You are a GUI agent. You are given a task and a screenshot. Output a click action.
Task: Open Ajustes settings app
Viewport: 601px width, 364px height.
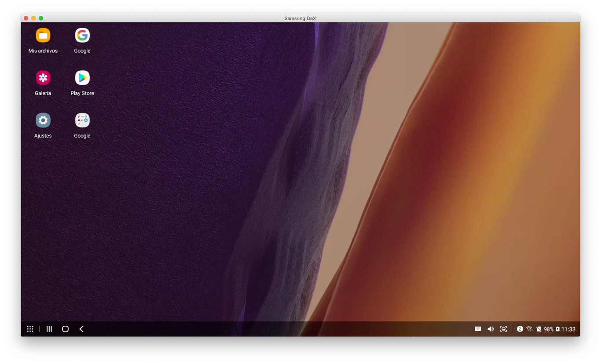pyautogui.click(x=43, y=120)
